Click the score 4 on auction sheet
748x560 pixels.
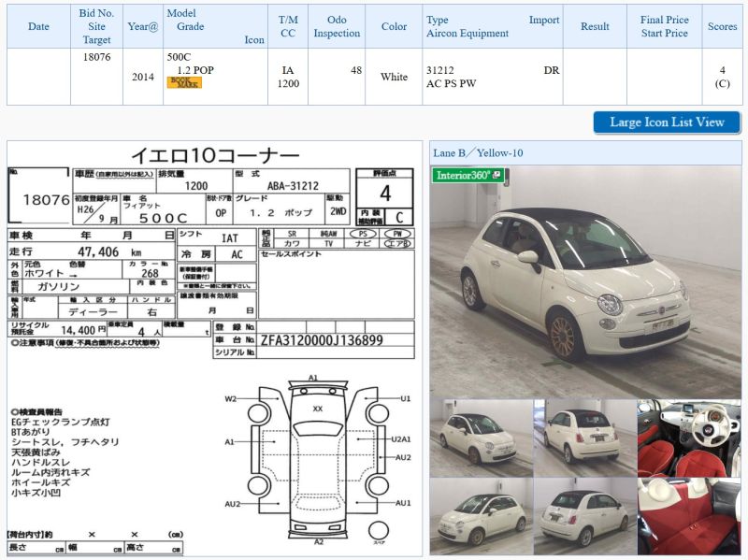(385, 194)
